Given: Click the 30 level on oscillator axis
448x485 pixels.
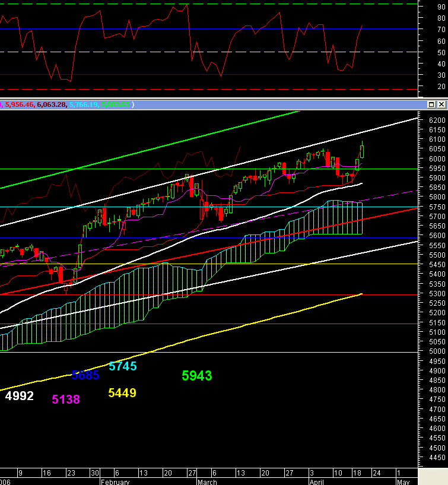Looking at the screenshot, I should click(441, 75).
